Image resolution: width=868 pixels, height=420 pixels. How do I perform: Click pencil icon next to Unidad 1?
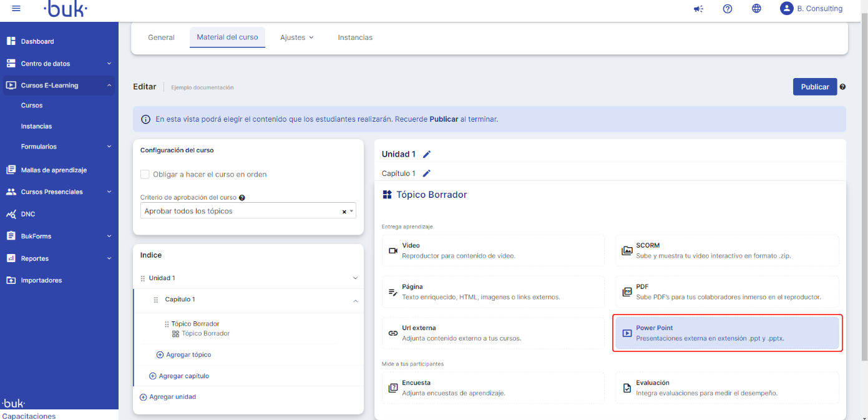[427, 154]
